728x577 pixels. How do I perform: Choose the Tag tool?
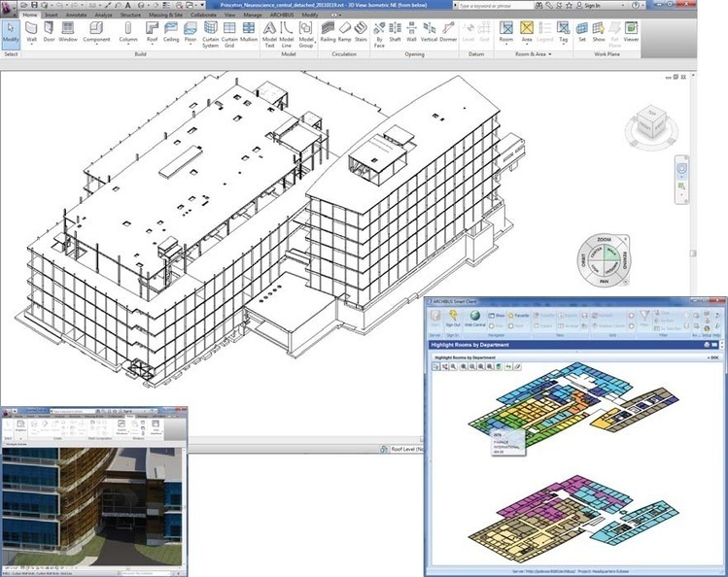(563, 32)
